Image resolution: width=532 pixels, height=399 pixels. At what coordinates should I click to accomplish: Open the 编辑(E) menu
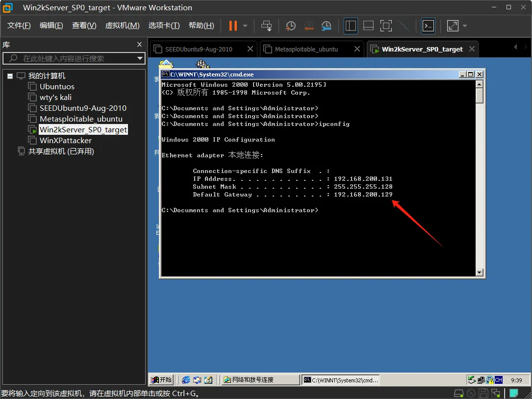tap(51, 25)
